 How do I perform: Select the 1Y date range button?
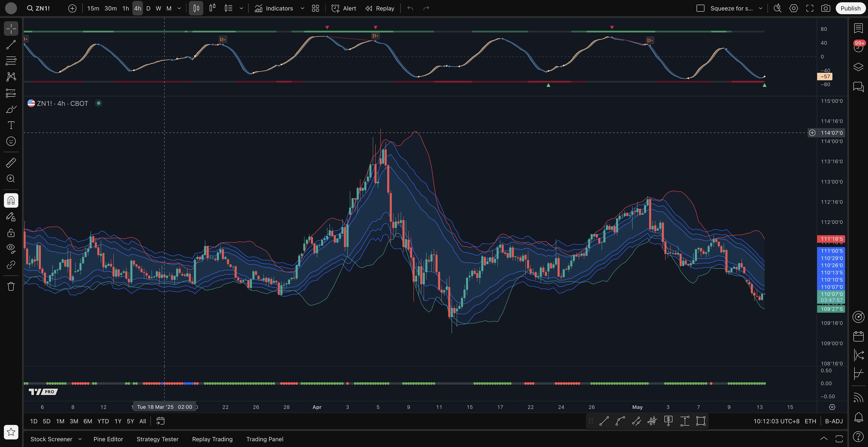pyautogui.click(x=118, y=421)
